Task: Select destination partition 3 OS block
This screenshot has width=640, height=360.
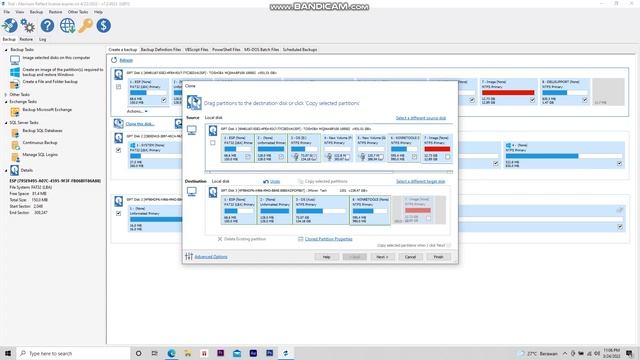Action: [x=321, y=210]
